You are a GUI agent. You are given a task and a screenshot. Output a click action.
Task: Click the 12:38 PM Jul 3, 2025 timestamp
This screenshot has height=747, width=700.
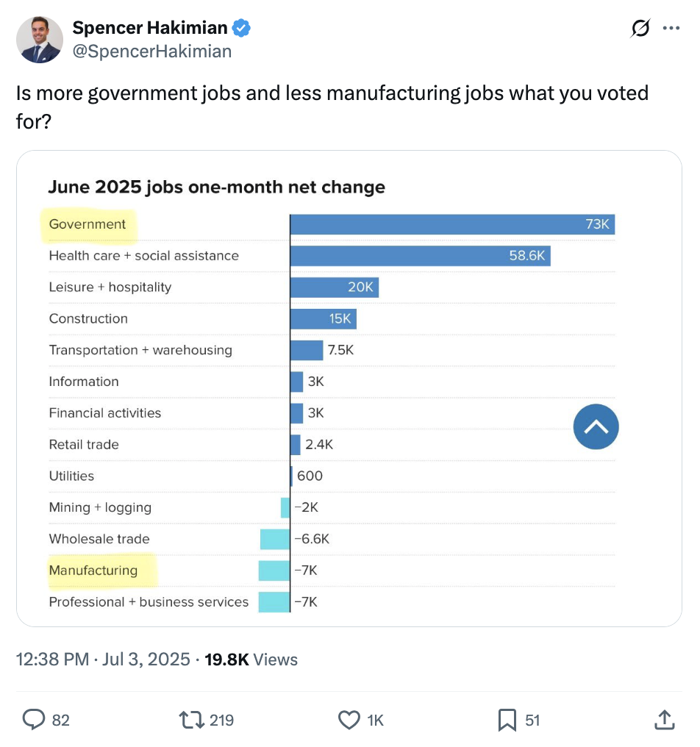103,660
